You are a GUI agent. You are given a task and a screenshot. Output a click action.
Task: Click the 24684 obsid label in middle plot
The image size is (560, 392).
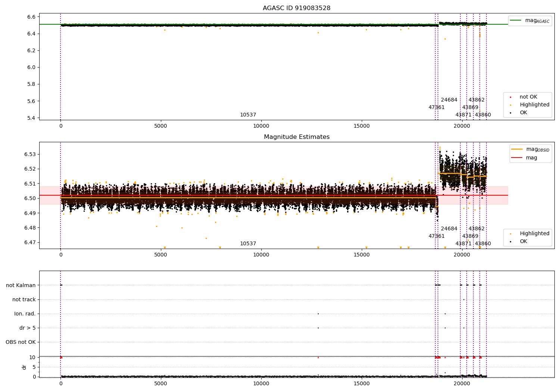click(449, 229)
